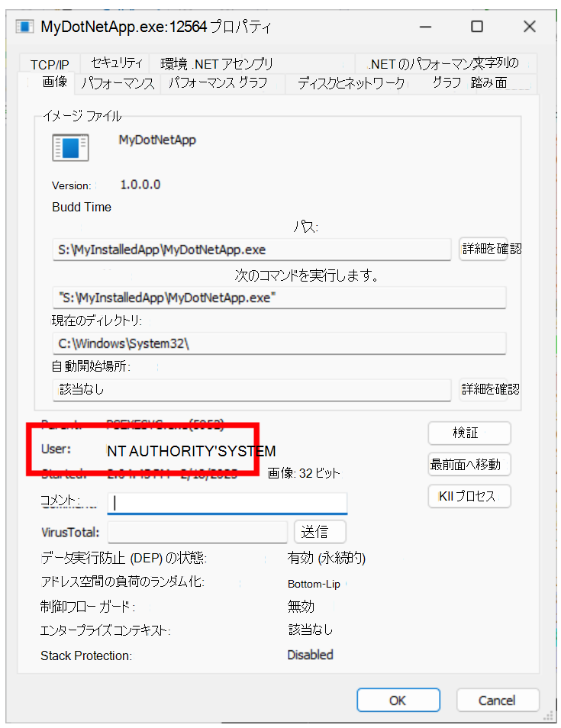
Task: Click the quoted command line field
Action: point(279,298)
